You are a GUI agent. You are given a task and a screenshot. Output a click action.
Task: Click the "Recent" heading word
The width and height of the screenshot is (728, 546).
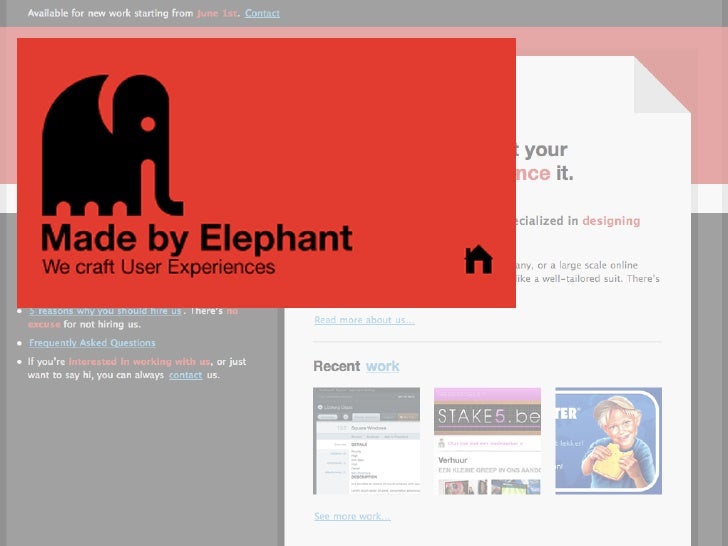(337, 366)
